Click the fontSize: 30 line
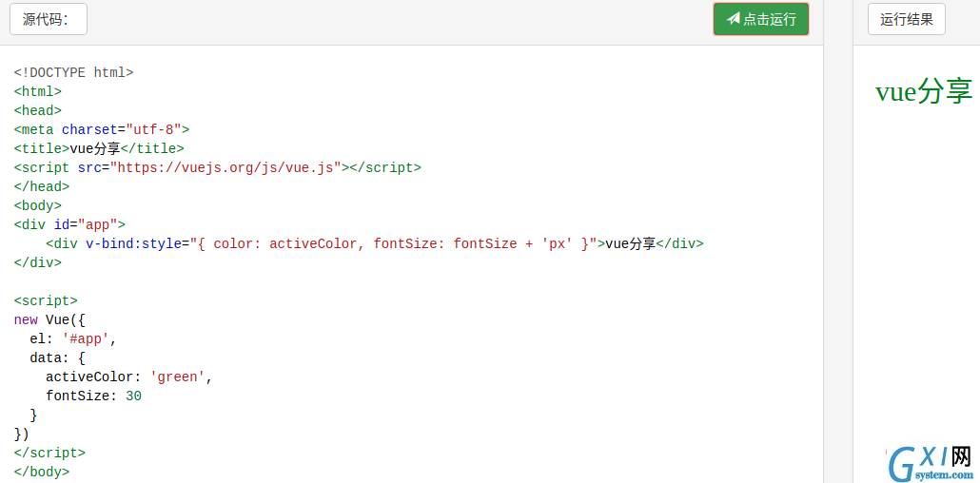 click(94, 396)
